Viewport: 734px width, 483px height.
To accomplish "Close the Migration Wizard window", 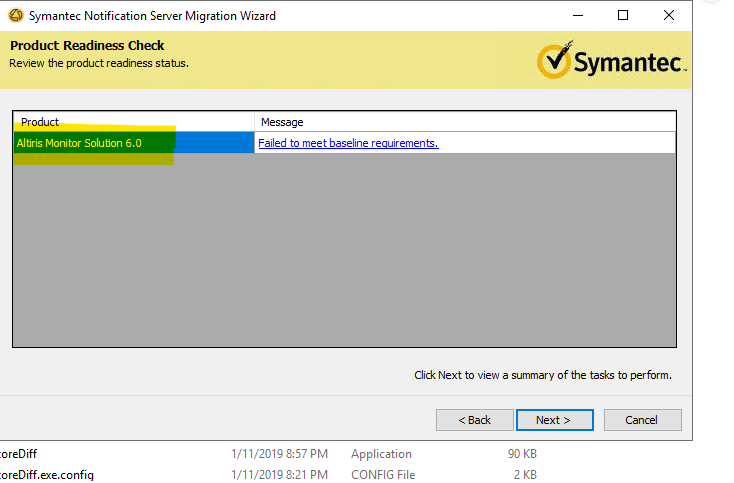I will (669, 16).
